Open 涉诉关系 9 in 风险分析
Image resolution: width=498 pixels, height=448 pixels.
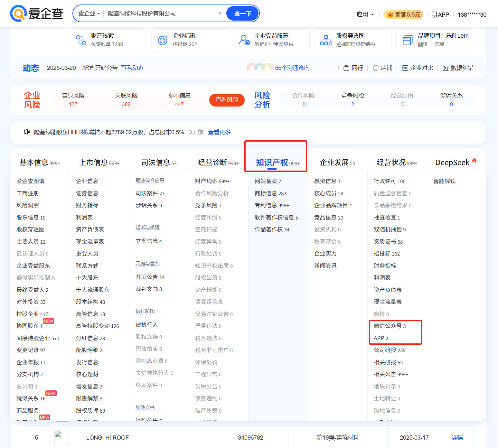451,100
